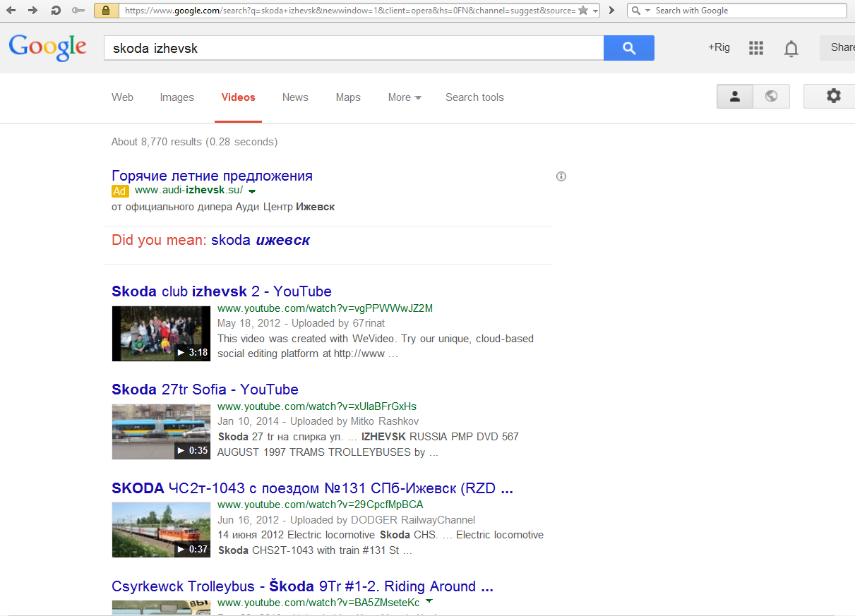855x616 pixels.
Task: Click URL www.youtube.com/watch?v=xUlaBFrGxHs
Action: pyautogui.click(x=317, y=406)
